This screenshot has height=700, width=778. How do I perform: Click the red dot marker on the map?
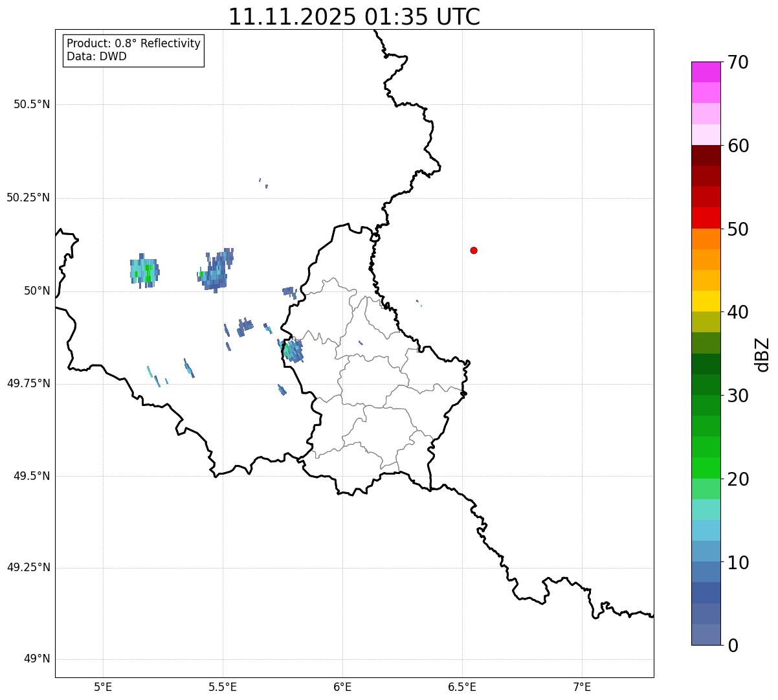[x=474, y=250]
